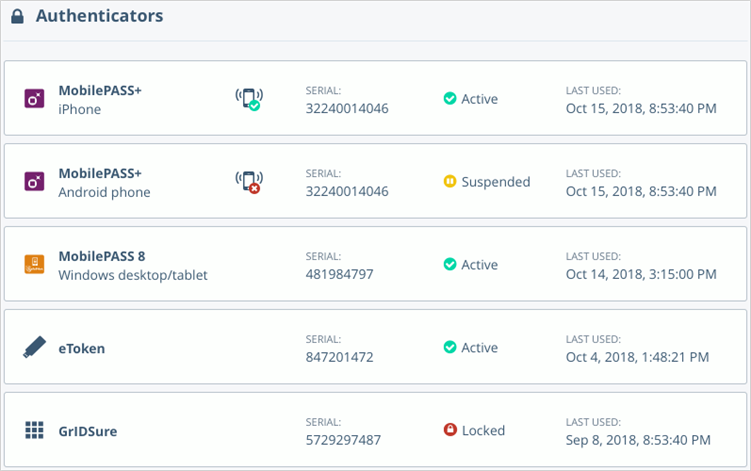This screenshot has height=471, width=751.
Task: Select the GrIDSure authenticator name
Action: point(90,432)
